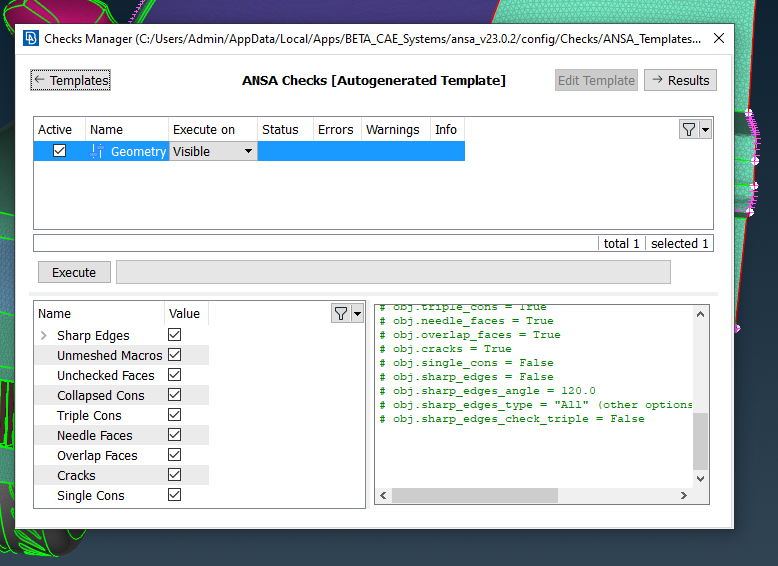Click the script pane scroll down arrow

(700, 479)
